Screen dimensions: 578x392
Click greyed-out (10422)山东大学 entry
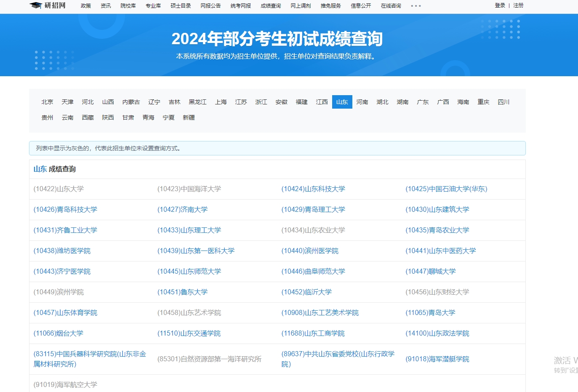click(59, 189)
